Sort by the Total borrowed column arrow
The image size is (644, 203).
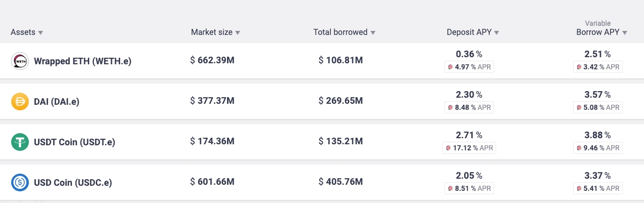click(373, 33)
